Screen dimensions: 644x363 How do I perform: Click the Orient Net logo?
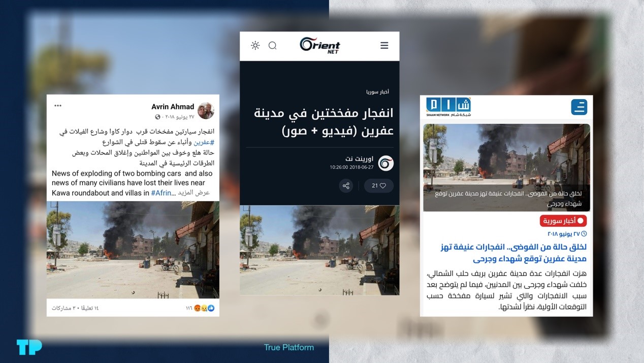click(x=319, y=45)
